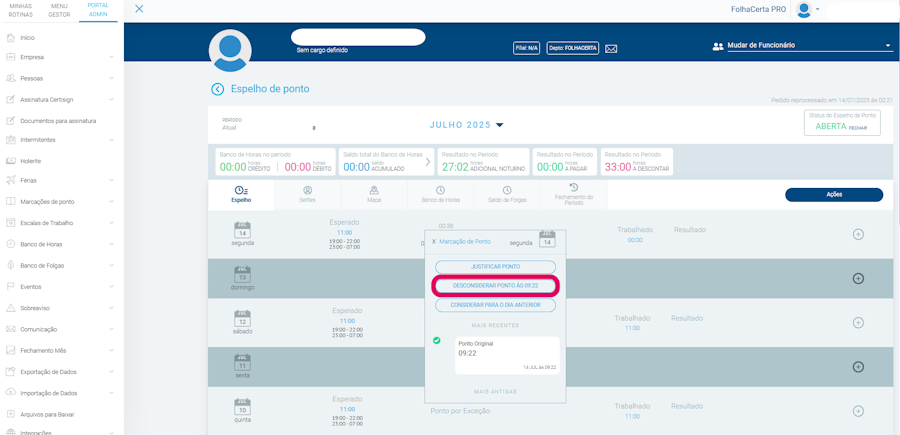Open the Fechamento do Período tab

(573, 195)
